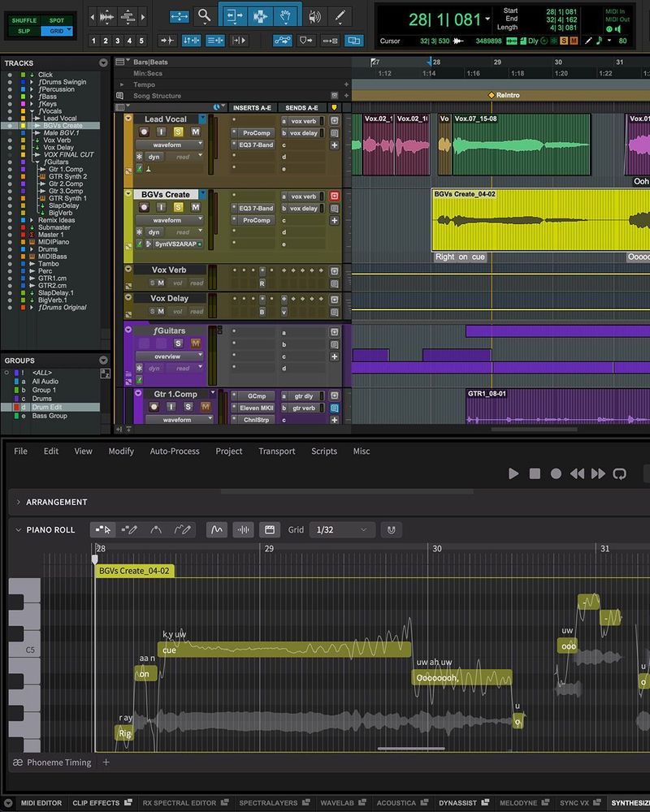Image resolution: width=650 pixels, height=812 pixels.
Task: Toggle input monitoring on BGVs Create
Action: (x=161, y=207)
